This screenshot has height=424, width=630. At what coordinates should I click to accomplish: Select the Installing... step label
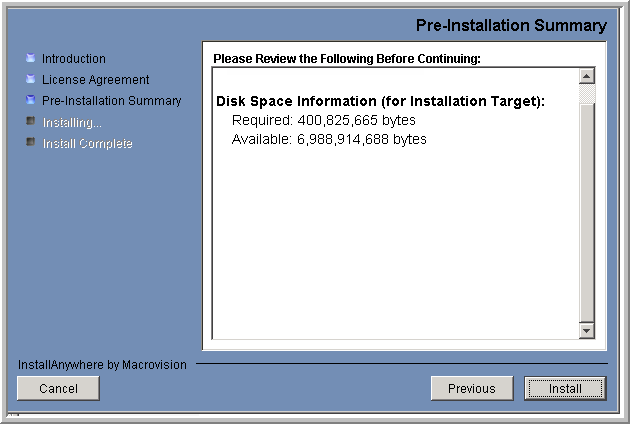72,123
